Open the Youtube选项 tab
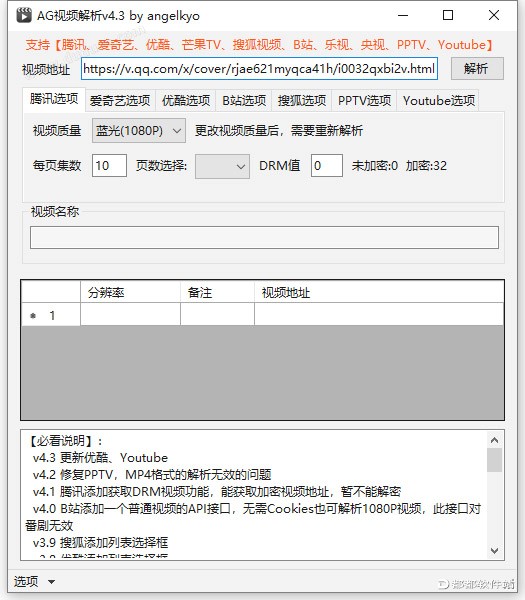 438,101
